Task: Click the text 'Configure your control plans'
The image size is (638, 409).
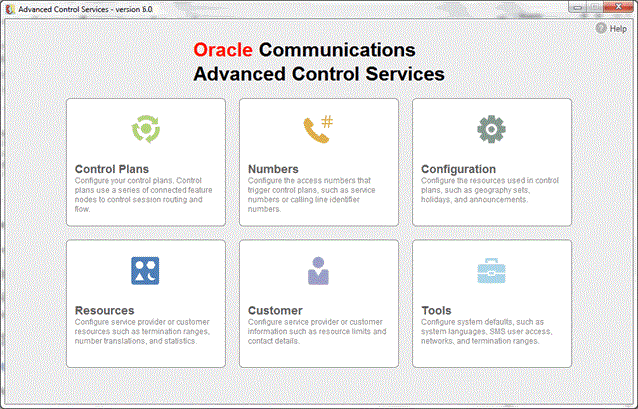Action: point(125,180)
